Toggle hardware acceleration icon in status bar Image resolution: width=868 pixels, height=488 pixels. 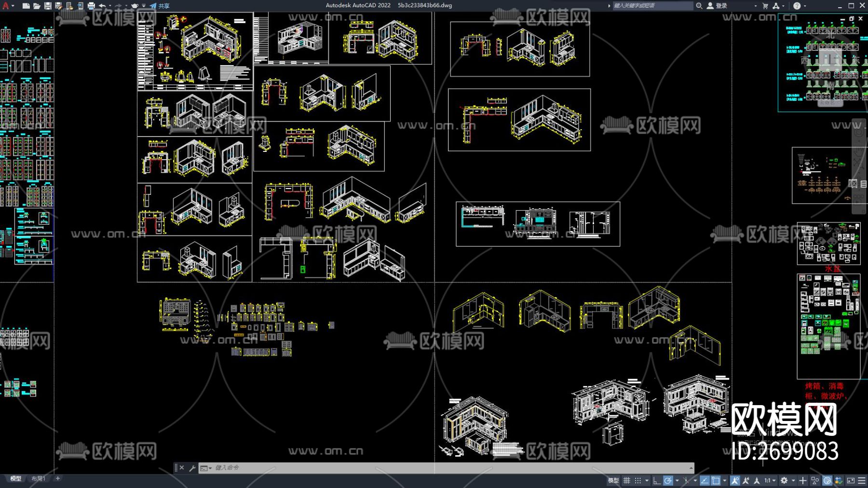(827, 480)
